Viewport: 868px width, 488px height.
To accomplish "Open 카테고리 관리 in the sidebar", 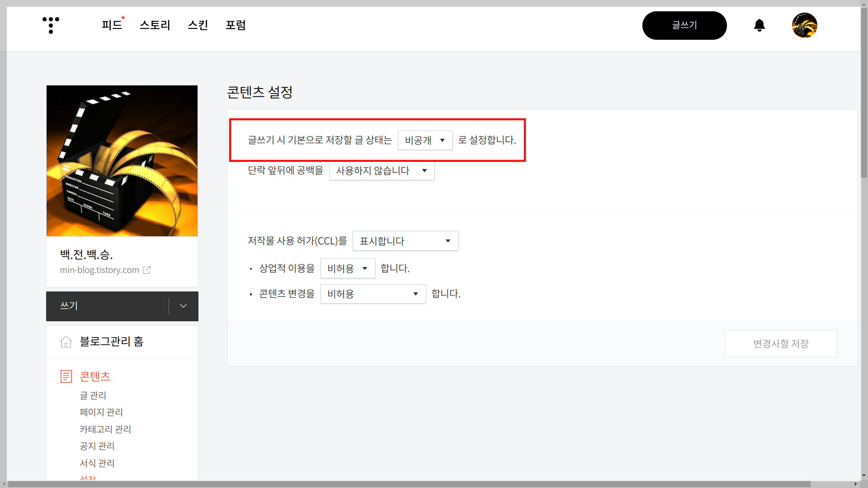I will click(x=105, y=429).
